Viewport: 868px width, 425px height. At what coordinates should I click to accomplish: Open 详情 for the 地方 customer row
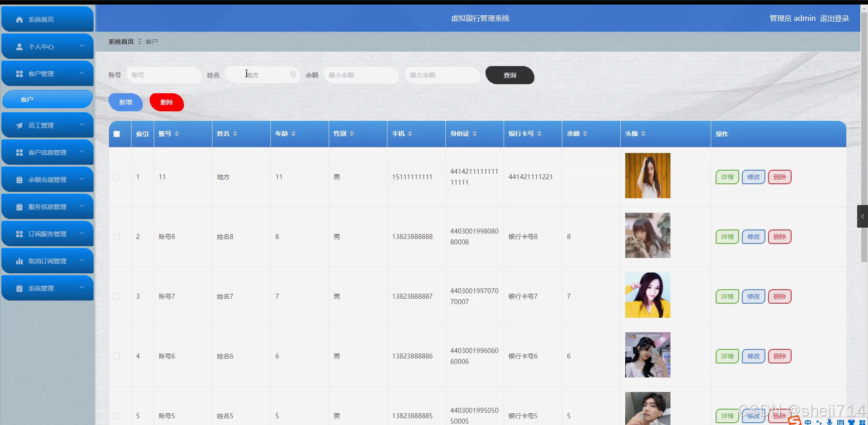click(x=727, y=177)
